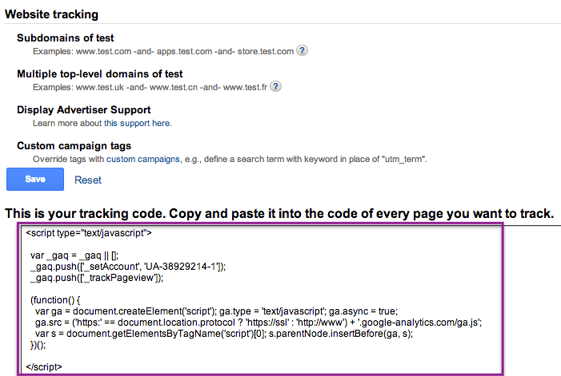Click the getElementsByTagName insertBefore code line
The image size is (561, 376).
[x=224, y=333]
